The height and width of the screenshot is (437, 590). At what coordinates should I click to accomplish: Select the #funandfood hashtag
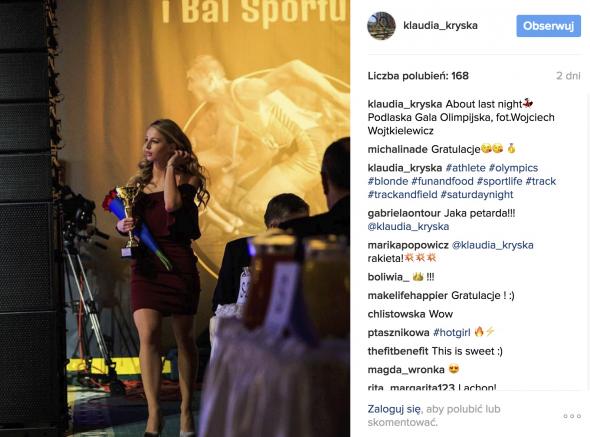coord(442,181)
